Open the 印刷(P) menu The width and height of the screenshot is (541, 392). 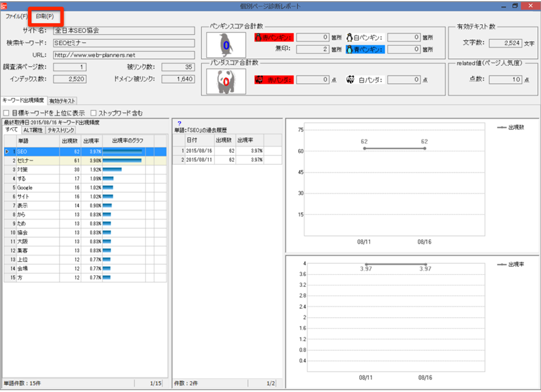pos(44,15)
